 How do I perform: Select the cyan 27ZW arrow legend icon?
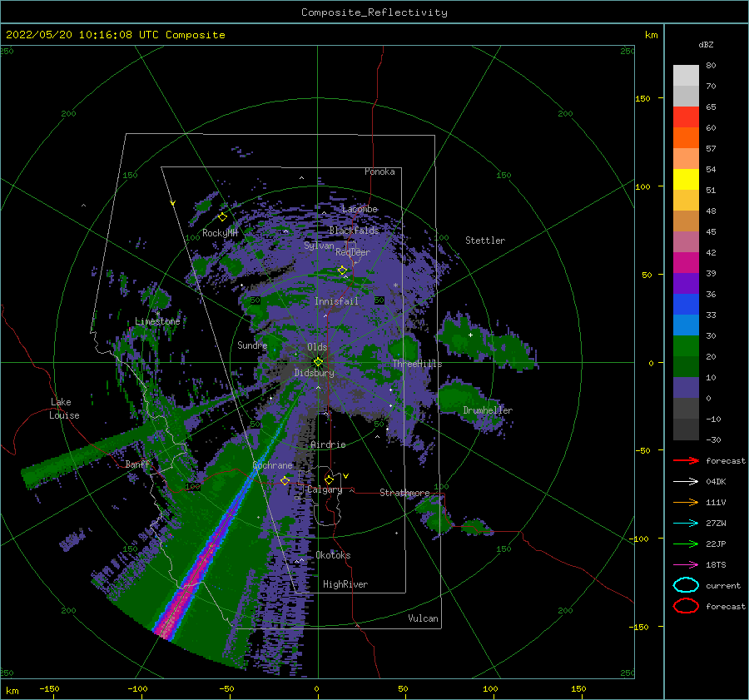(686, 524)
